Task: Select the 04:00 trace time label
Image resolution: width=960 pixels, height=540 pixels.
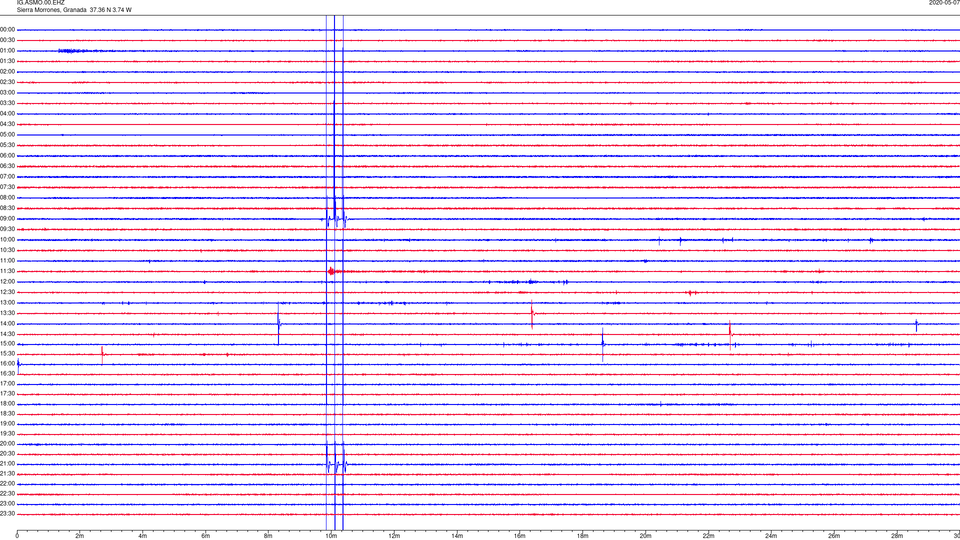Action: click(7, 113)
